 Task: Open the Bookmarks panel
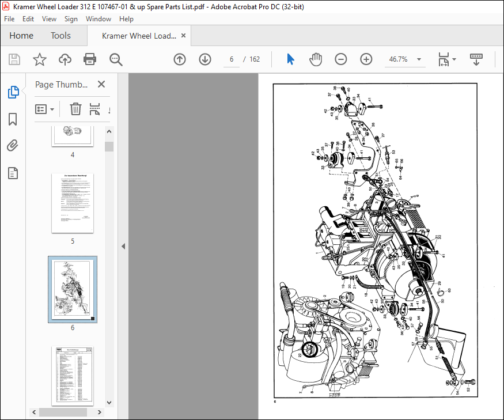[x=13, y=119]
